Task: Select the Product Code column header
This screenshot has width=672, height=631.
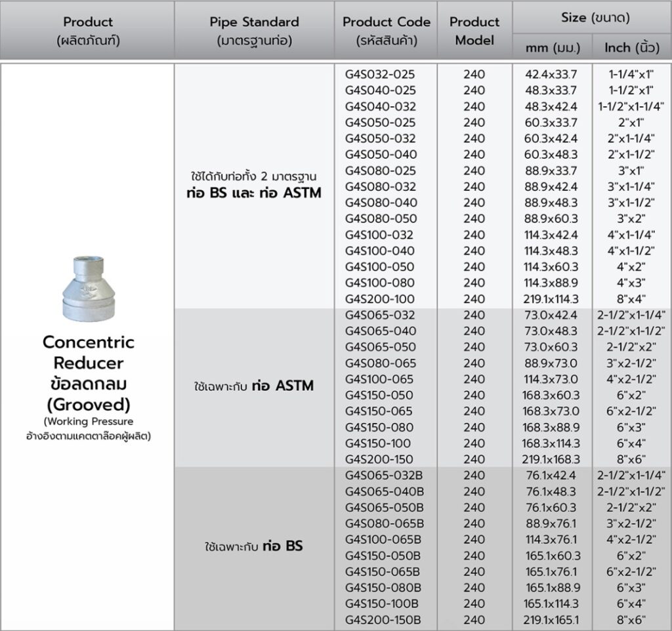Action: coord(387,30)
